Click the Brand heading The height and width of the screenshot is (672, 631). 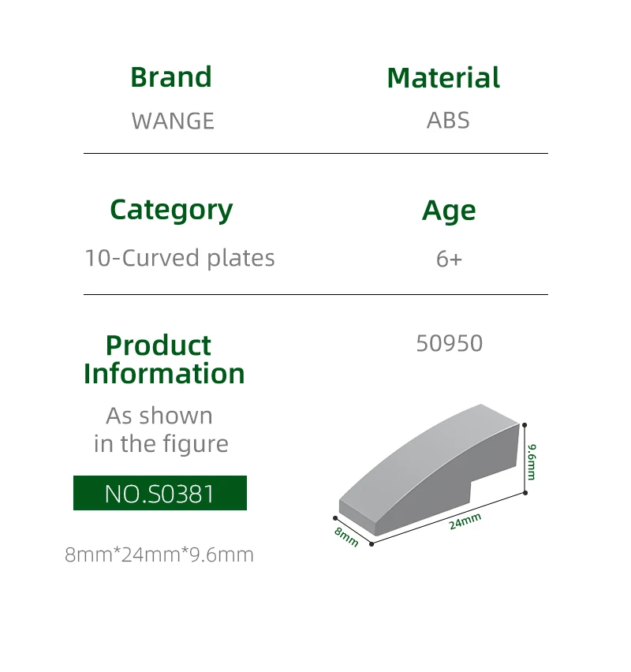pos(171,77)
